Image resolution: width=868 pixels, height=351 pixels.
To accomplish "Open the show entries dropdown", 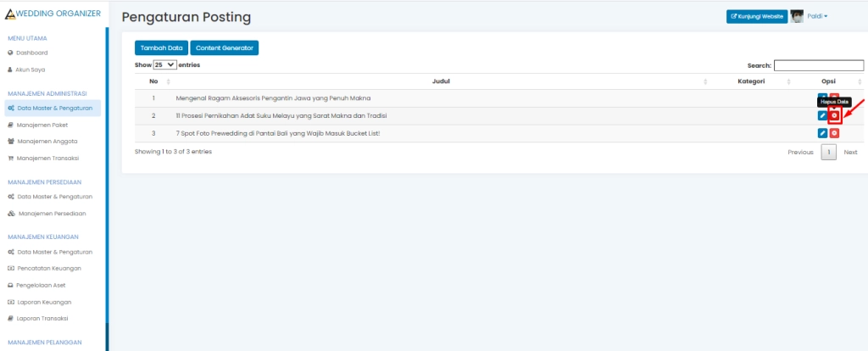I will [164, 64].
